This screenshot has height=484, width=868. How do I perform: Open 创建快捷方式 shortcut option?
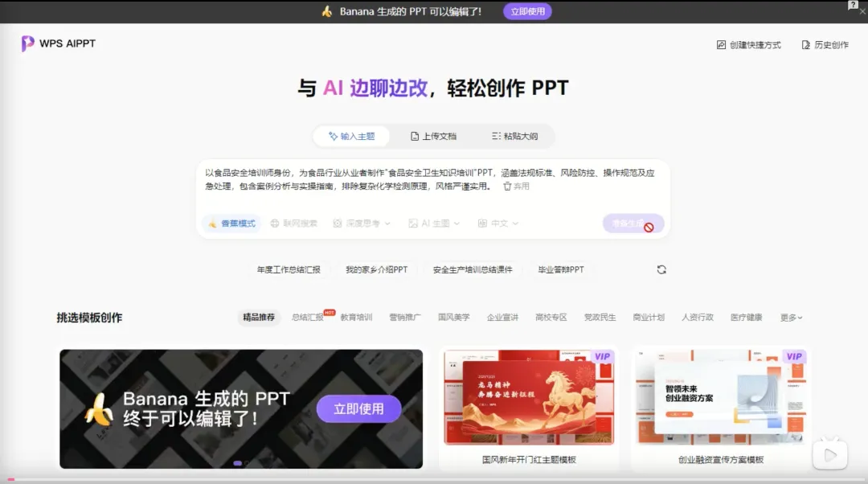(x=748, y=45)
